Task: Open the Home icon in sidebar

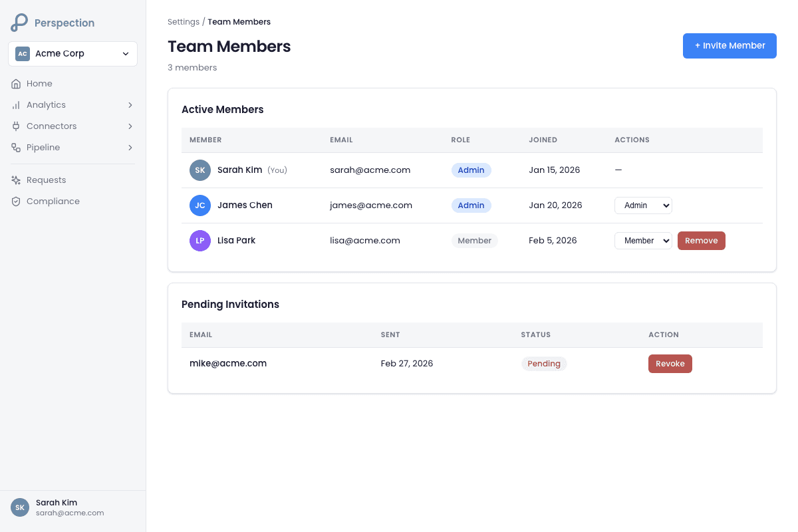Action: click(16, 84)
